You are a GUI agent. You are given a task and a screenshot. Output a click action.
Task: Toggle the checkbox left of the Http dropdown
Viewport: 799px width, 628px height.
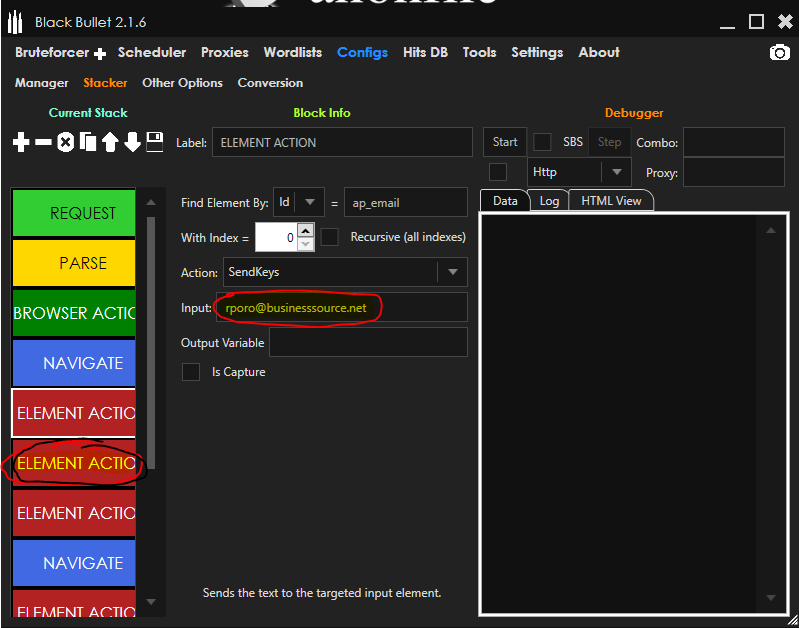[498, 172]
